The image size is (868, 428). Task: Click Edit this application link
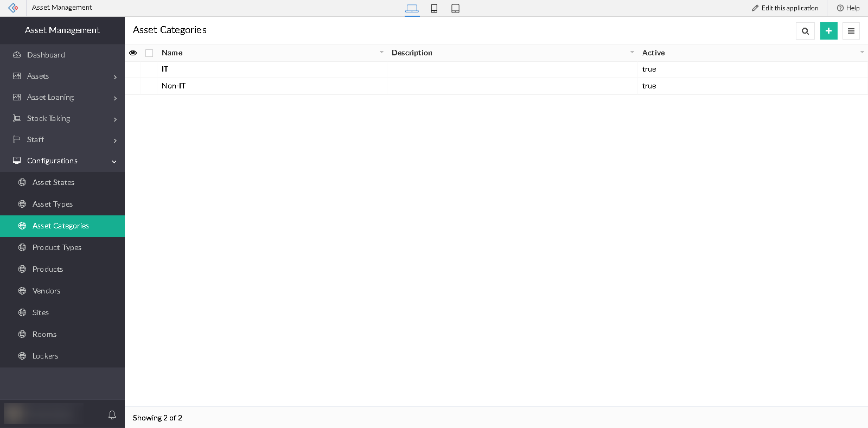pyautogui.click(x=785, y=8)
